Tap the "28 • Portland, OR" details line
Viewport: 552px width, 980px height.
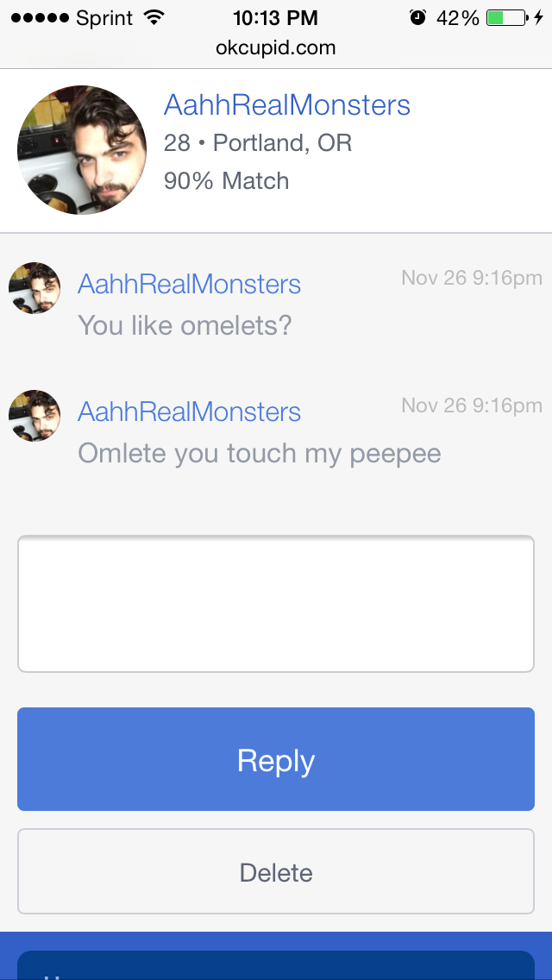coord(257,142)
